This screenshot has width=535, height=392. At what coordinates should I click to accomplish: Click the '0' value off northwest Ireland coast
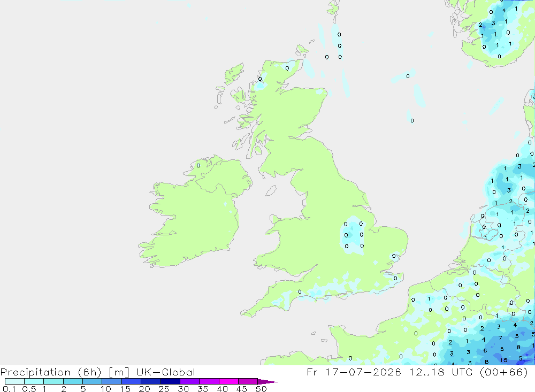[x=198, y=165]
